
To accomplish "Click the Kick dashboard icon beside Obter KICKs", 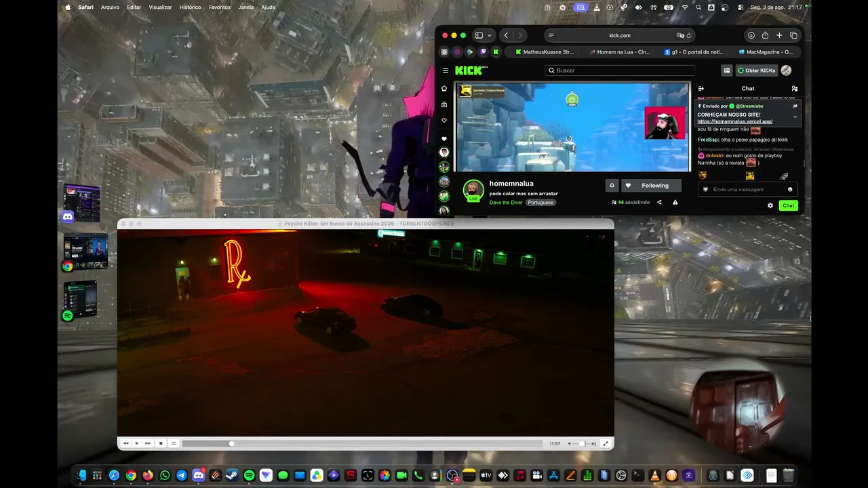I will [x=727, y=70].
